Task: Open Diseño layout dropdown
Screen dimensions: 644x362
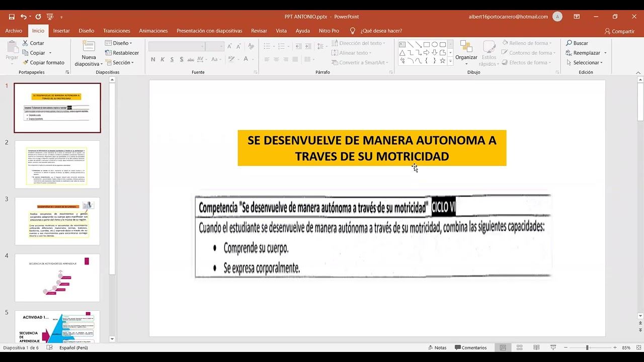Action: [119, 43]
